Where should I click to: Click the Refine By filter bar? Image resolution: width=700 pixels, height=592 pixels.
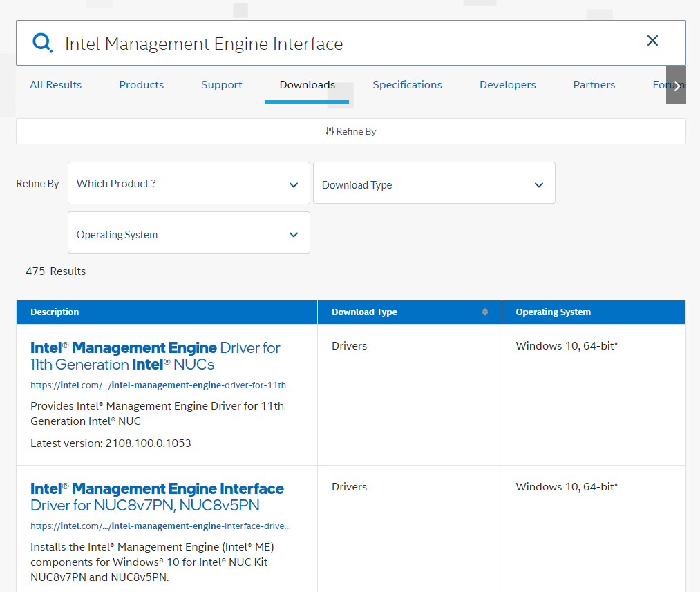click(x=350, y=131)
